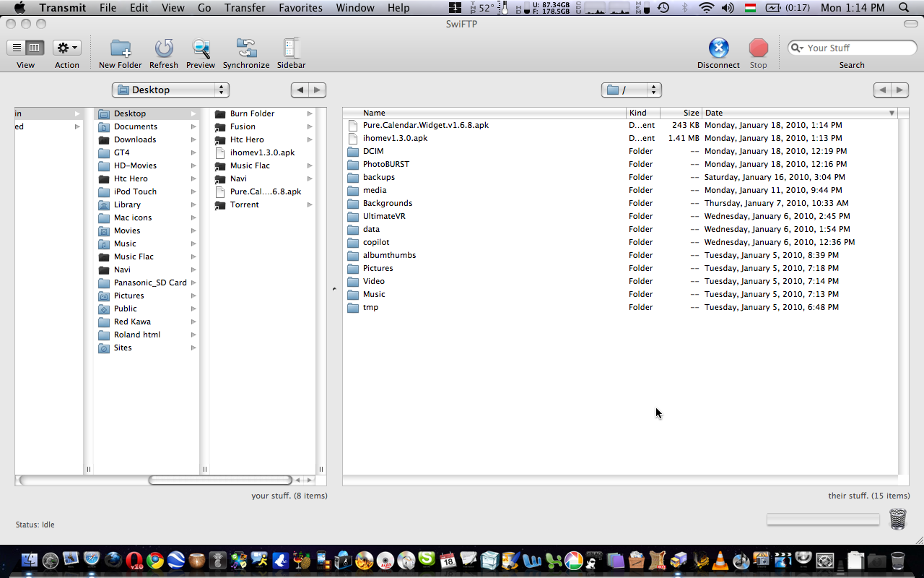Open the Go menu

204,8
